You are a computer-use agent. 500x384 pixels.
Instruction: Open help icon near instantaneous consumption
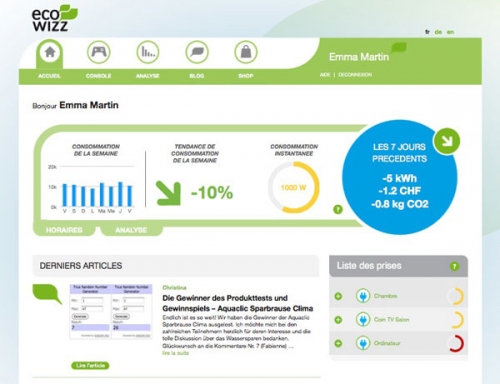(x=338, y=209)
